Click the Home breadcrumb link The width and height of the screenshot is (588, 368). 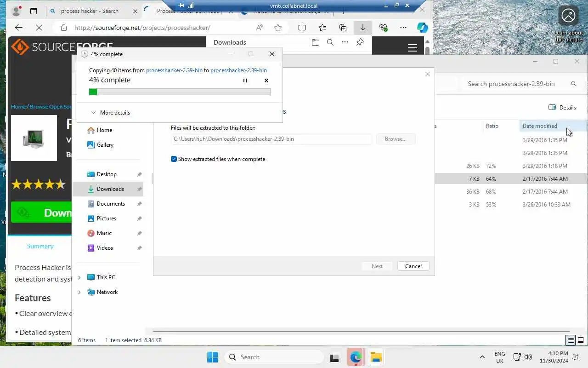pyautogui.click(x=18, y=107)
